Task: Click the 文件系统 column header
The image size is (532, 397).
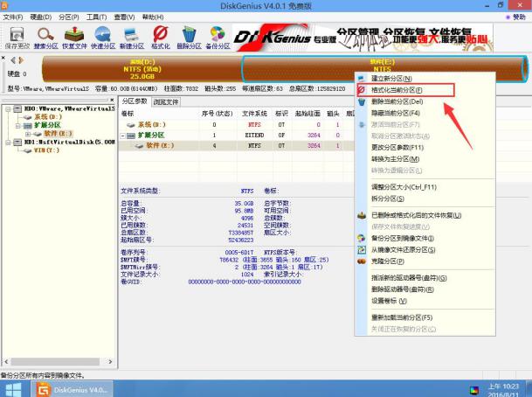Action: 254,114
